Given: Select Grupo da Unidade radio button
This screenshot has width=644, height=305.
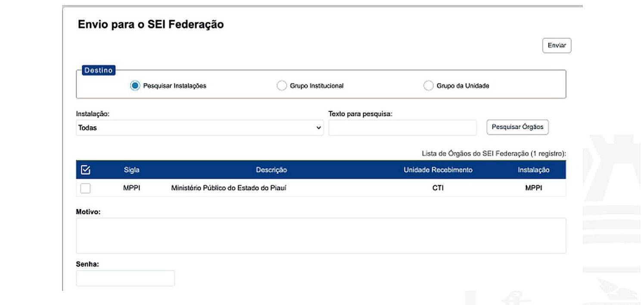Looking at the screenshot, I should [x=428, y=86].
